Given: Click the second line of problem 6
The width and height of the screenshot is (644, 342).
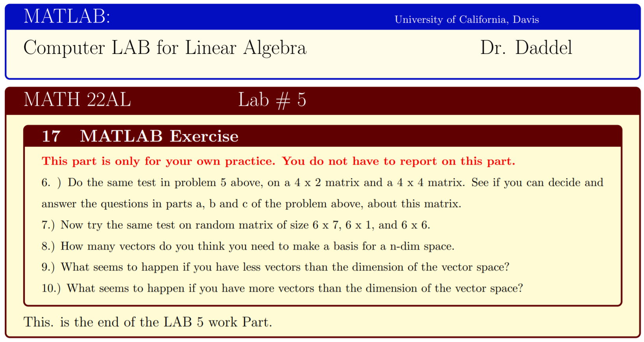Looking at the screenshot, I should pos(251,204).
